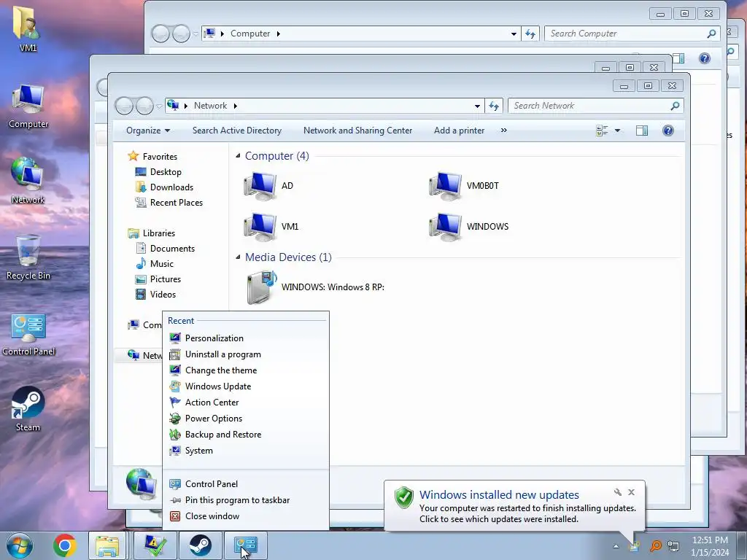The image size is (747, 560).
Task: Click the orange magnifier tray icon
Action: click(656, 545)
